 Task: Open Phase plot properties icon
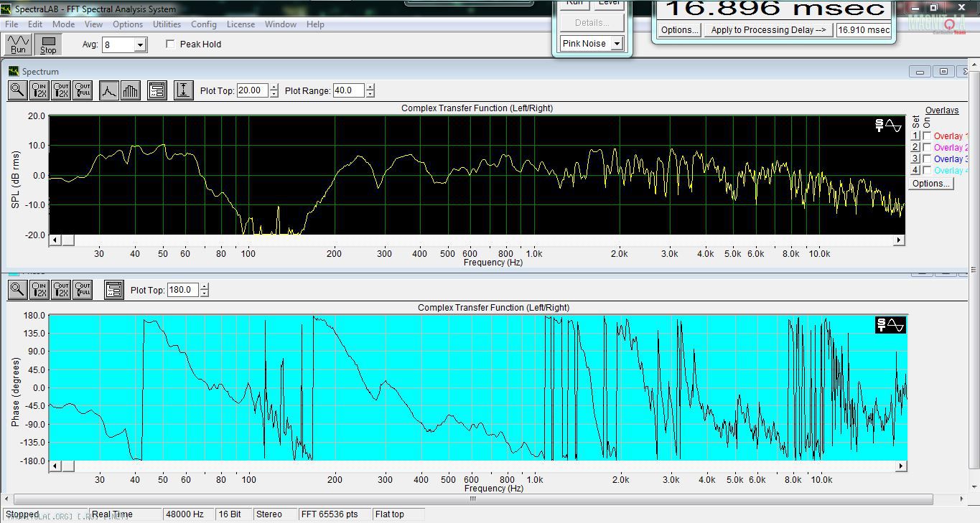click(113, 290)
